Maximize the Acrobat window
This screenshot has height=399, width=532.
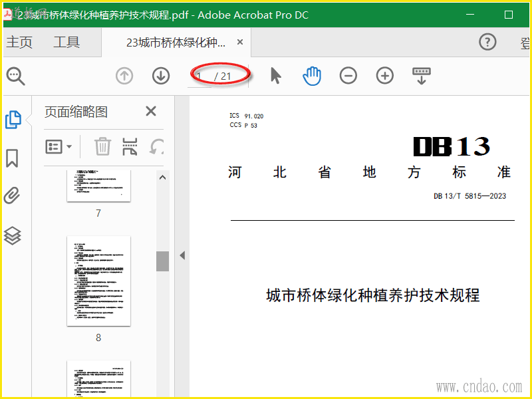coord(508,15)
